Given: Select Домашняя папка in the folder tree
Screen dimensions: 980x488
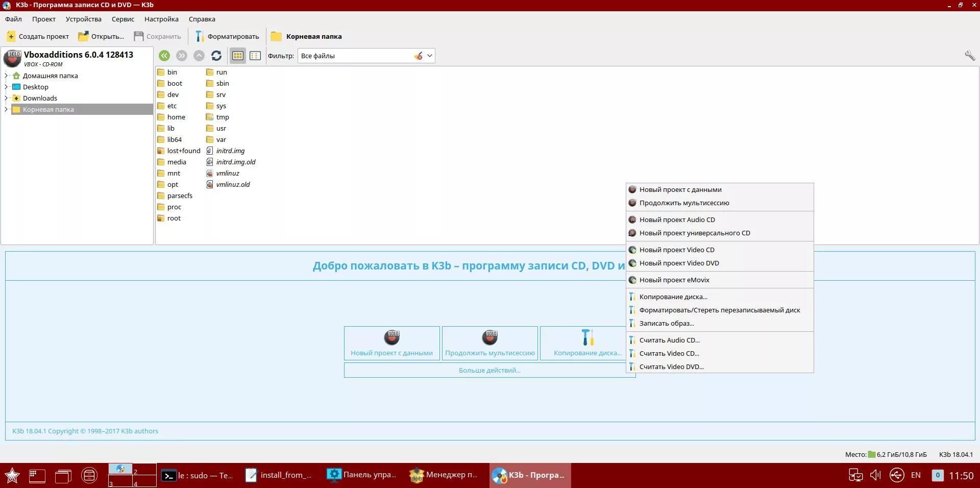Looking at the screenshot, I should point(50,76).
